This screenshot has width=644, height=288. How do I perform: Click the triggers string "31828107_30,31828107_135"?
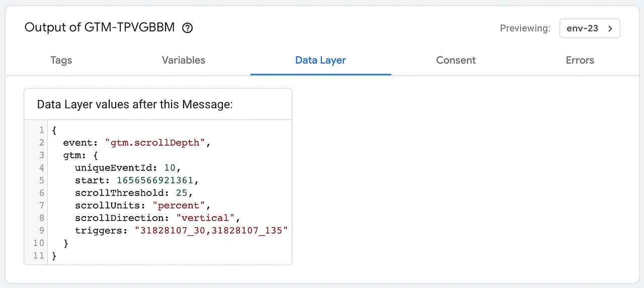211,231
